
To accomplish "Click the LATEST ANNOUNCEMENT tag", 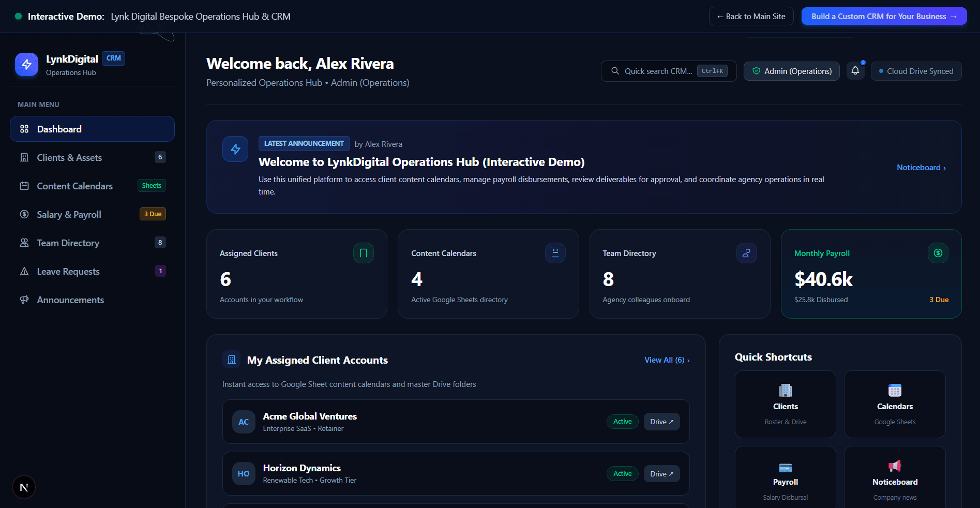I will pos(304,143).
